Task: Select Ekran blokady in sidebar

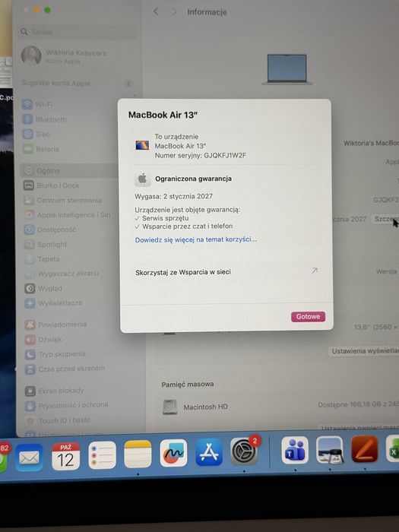Action: pos(55,391)
